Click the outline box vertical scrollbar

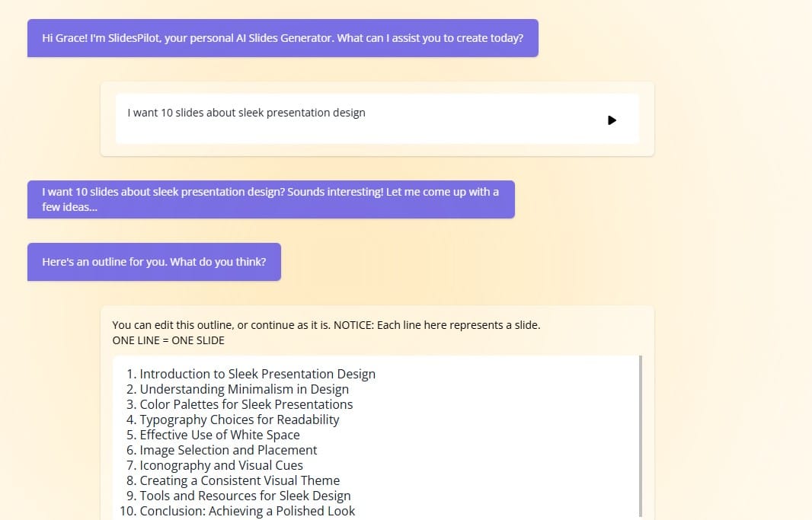641,434
